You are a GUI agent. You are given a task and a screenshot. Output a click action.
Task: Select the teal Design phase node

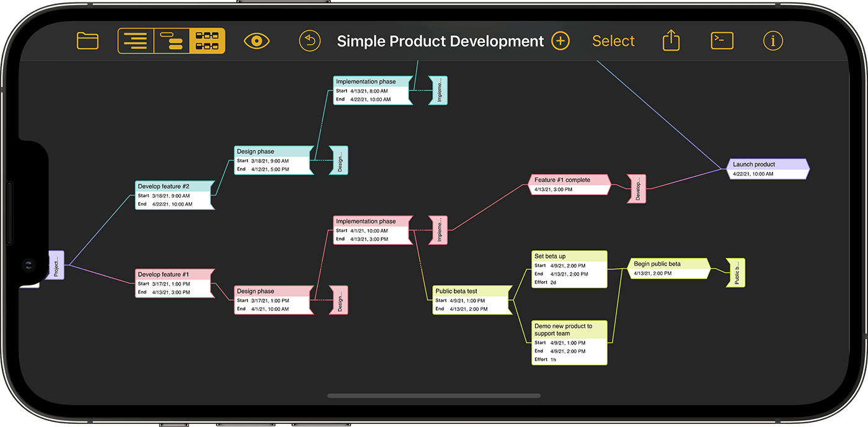click(273, 160)
